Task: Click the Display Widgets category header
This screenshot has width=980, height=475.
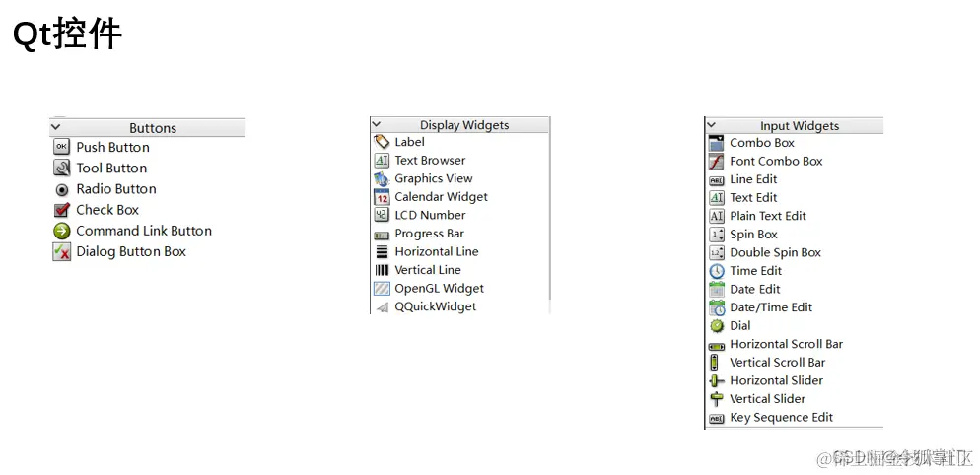Action: tap(460, 125)
